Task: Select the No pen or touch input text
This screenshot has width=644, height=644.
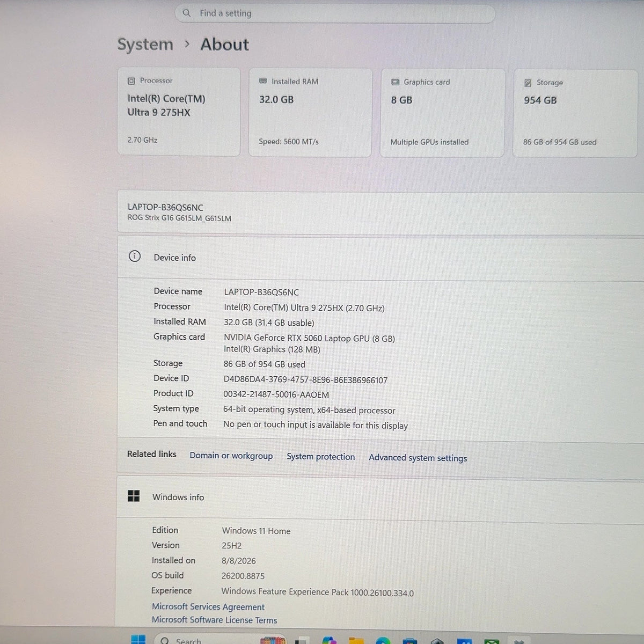Action: click(x=316, y=425)
